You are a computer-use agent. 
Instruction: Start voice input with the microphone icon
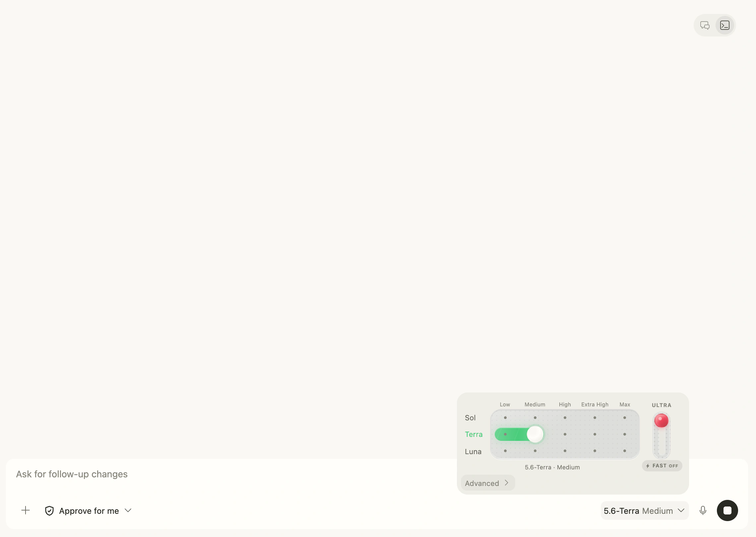(x=703, y=510)
